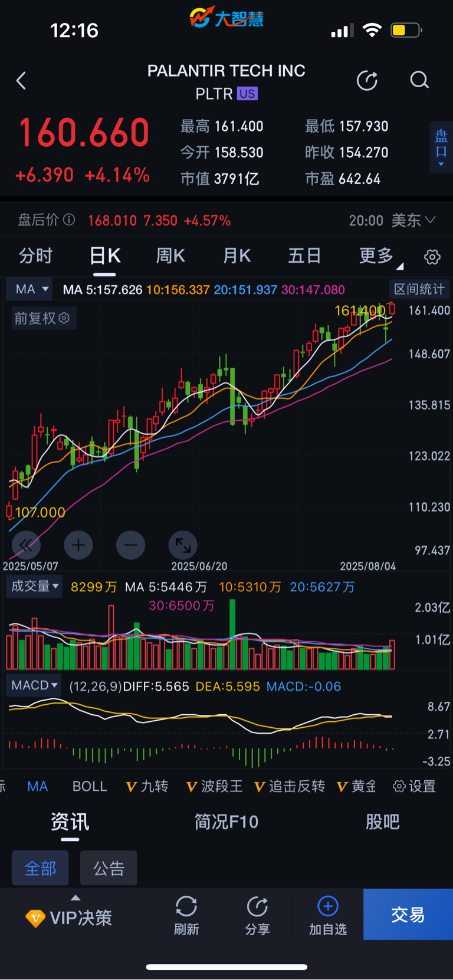Tap the share/refresh circular arrow icon at top

point(367,80)
